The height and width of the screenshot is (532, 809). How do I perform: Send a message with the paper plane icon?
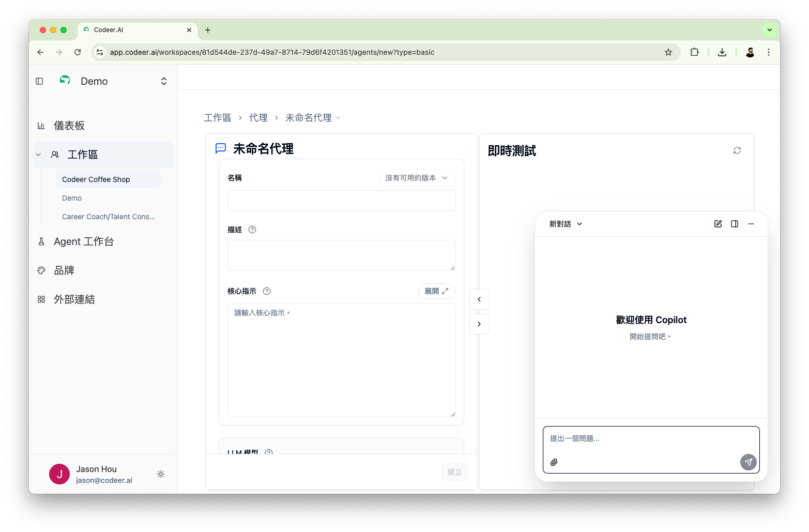pos(748,462)
